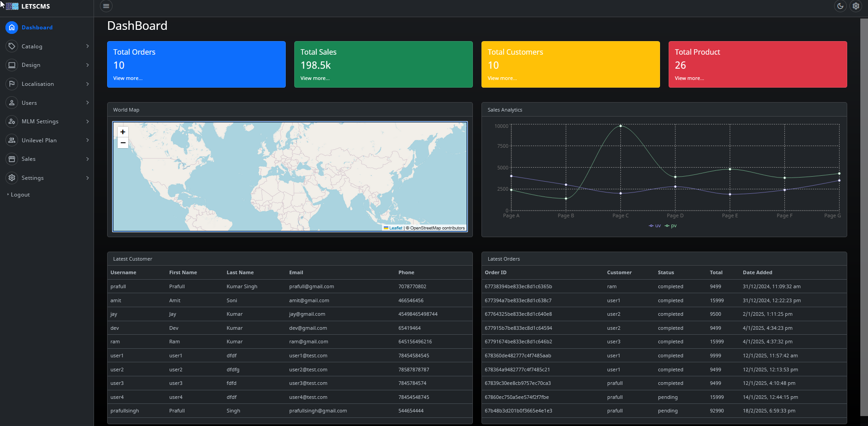
Task: Expand the Unilevel Plan submenu
Action: click(87, 140)
